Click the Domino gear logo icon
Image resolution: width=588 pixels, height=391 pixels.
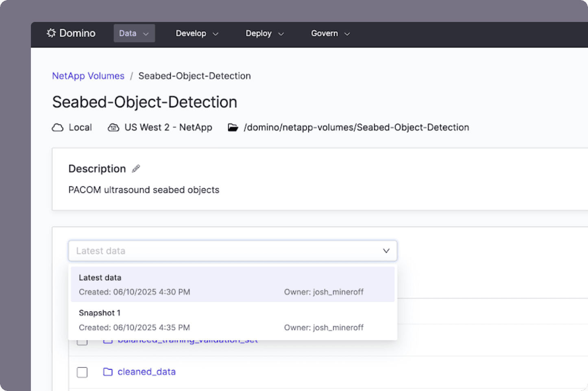tap(51, 33)
